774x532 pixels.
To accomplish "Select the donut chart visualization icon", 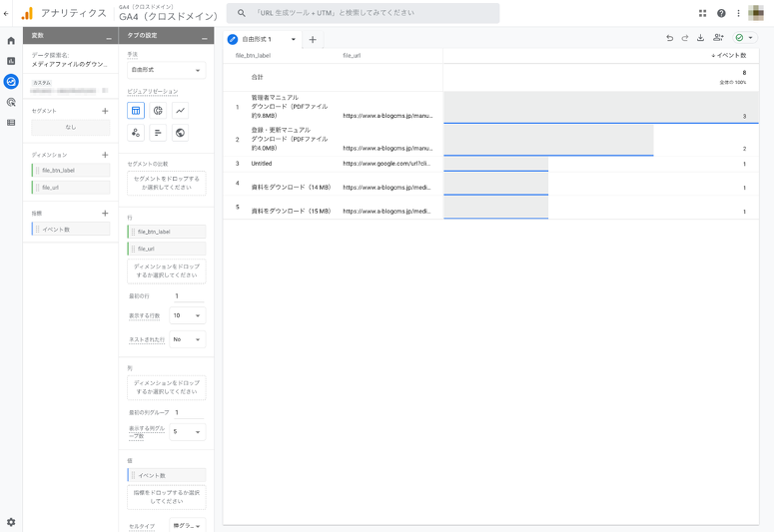I will 158,111.
